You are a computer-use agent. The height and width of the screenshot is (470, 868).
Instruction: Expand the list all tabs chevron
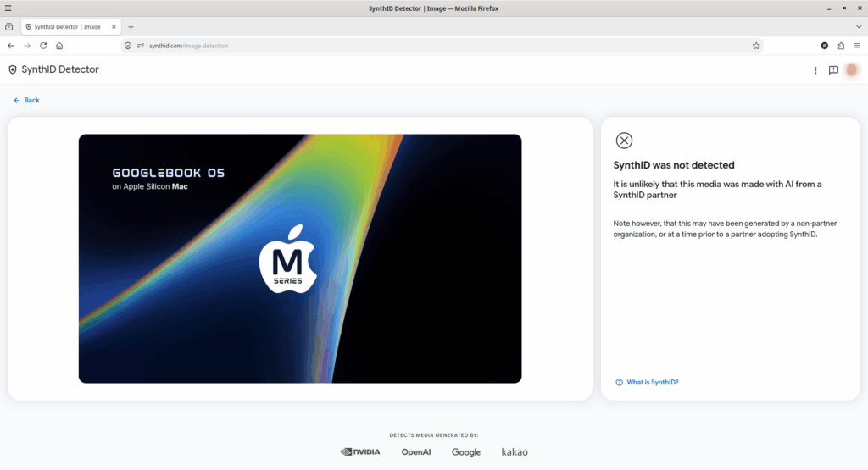pyautogui.click(x=859, y=26)
